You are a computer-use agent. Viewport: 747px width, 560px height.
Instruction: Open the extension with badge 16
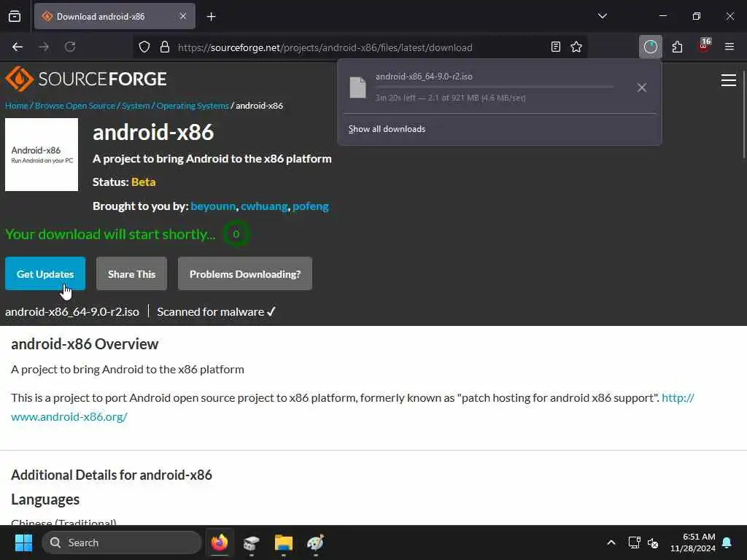click(704, 46)
